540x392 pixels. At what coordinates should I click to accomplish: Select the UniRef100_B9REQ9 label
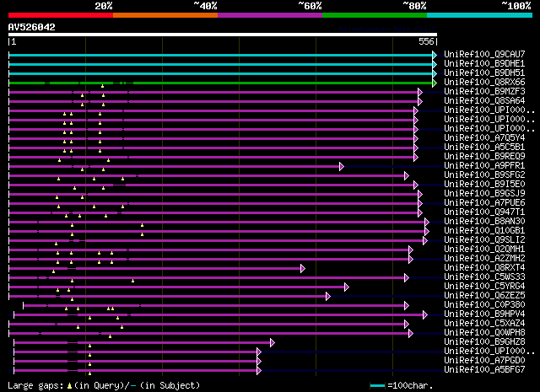coord(484,157)
